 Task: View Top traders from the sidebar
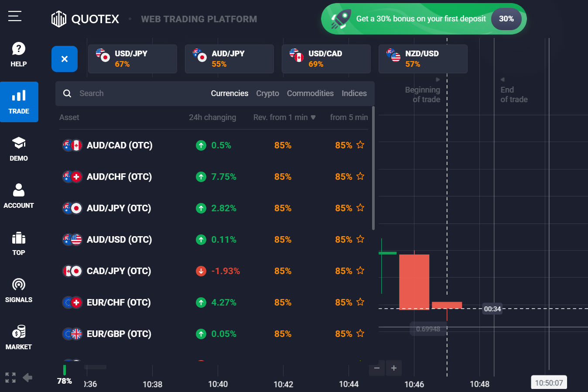(18, 243)
